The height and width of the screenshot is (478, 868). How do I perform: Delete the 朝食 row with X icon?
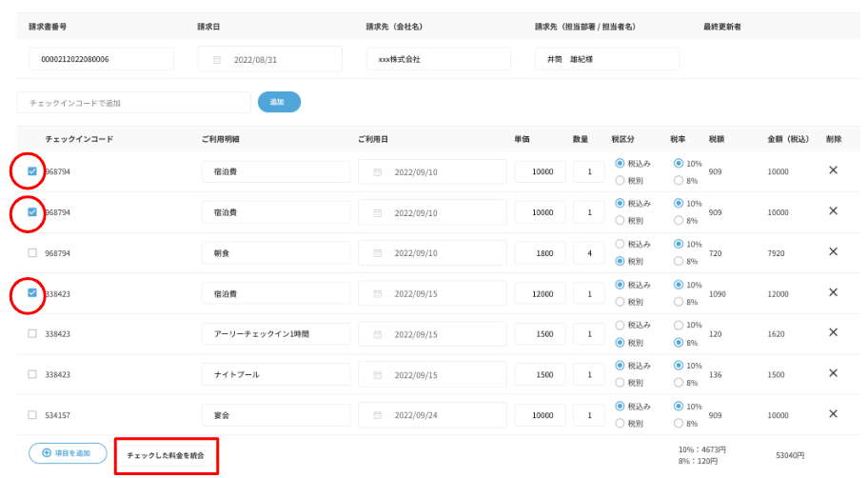point(833,251)
